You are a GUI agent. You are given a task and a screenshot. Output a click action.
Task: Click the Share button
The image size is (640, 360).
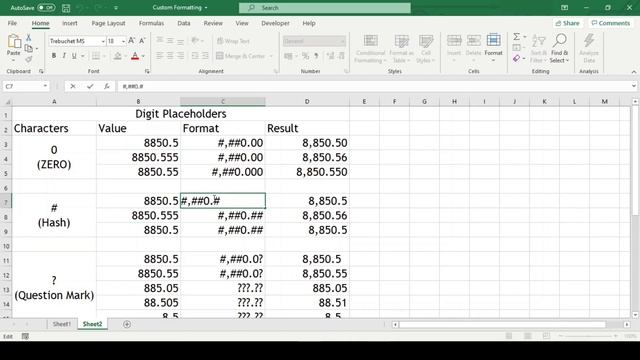567,23
